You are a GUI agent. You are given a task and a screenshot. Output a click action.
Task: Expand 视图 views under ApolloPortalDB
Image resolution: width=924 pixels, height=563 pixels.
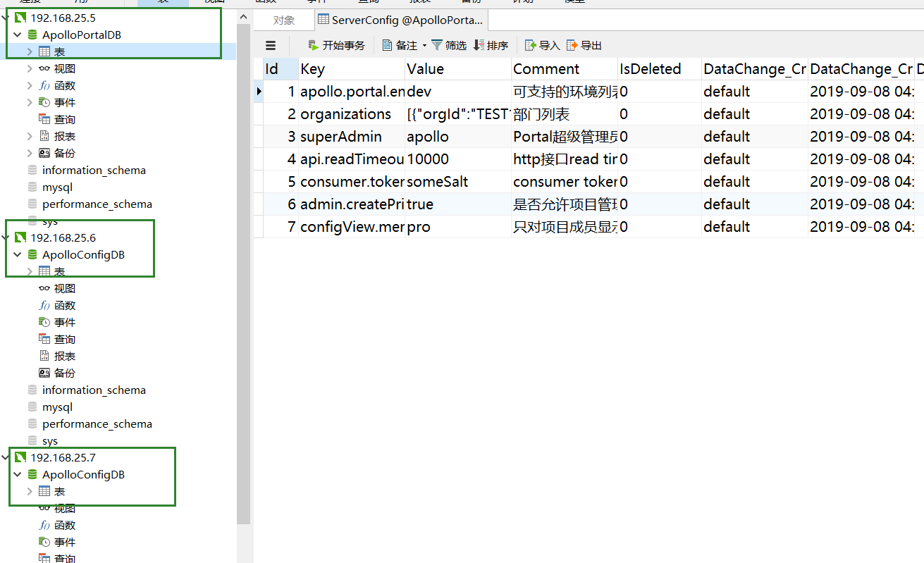[30, 68]
